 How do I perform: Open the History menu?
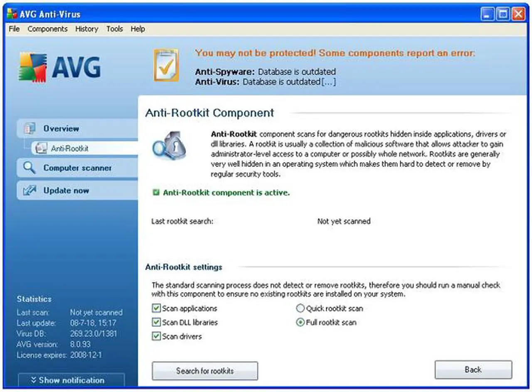(87, 29)
